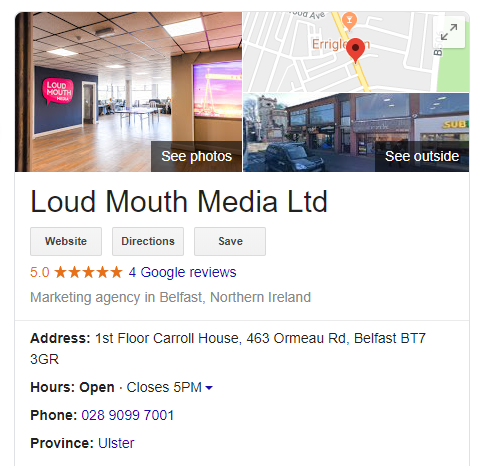Click the five orange rating stars
The image size is (483, 466).
(88, 272)
